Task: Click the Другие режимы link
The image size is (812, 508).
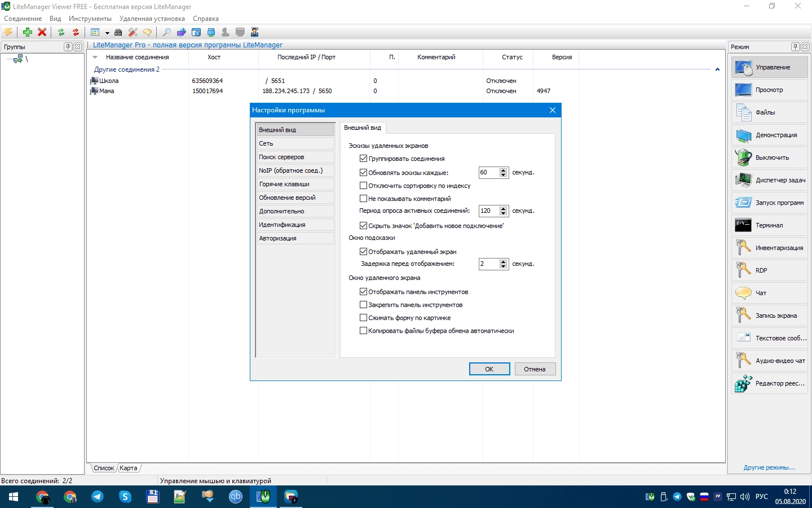Action: (769, 467)
